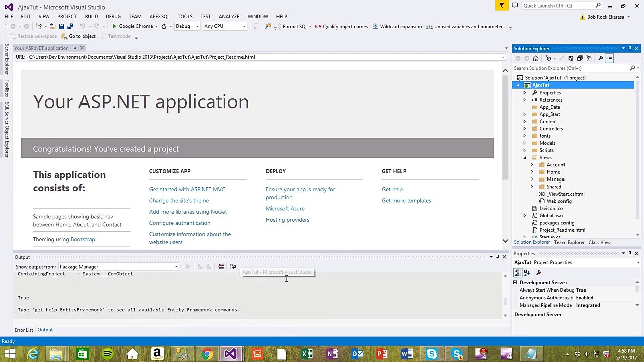The width and height of the screenshot is (644, 362).
Task: Click the New Project toolbar icon
Action: 39,26
